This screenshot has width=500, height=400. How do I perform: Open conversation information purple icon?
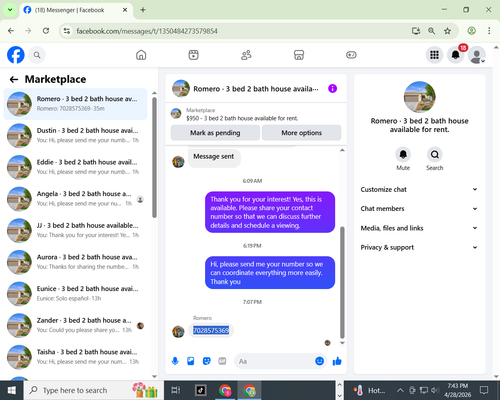(332, 89)
